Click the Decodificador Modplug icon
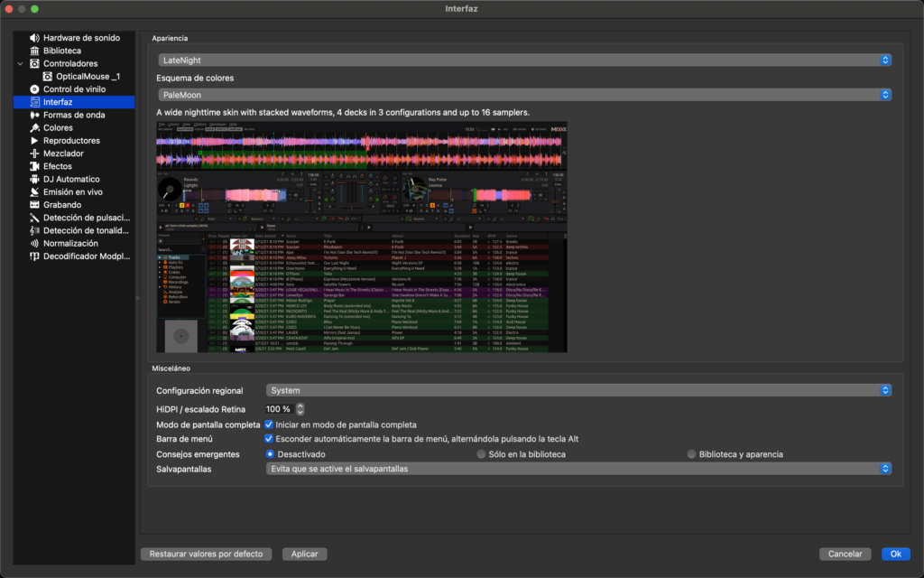This screenshot has height=578, width=924. (35, 256)
